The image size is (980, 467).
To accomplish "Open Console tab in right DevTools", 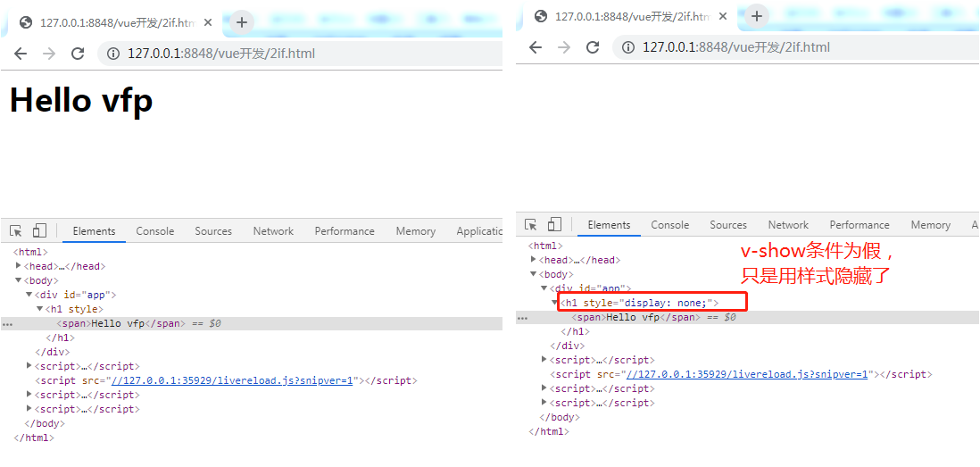I will [x=670, y=225].
